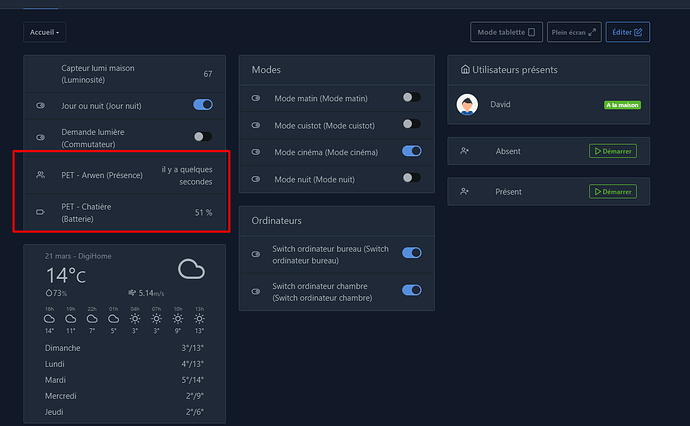Click the battery icon beside PET - Chatière
The image size is (690, 426).
click(41, 212)
